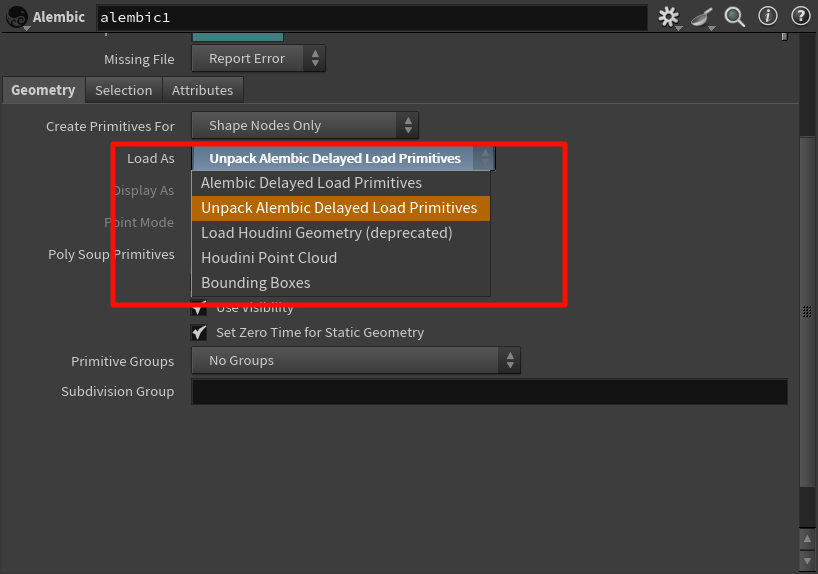This screenshot has height=574, width=818.
Task: Open the Create Primitives For dropdown
Action: point(305,125)
